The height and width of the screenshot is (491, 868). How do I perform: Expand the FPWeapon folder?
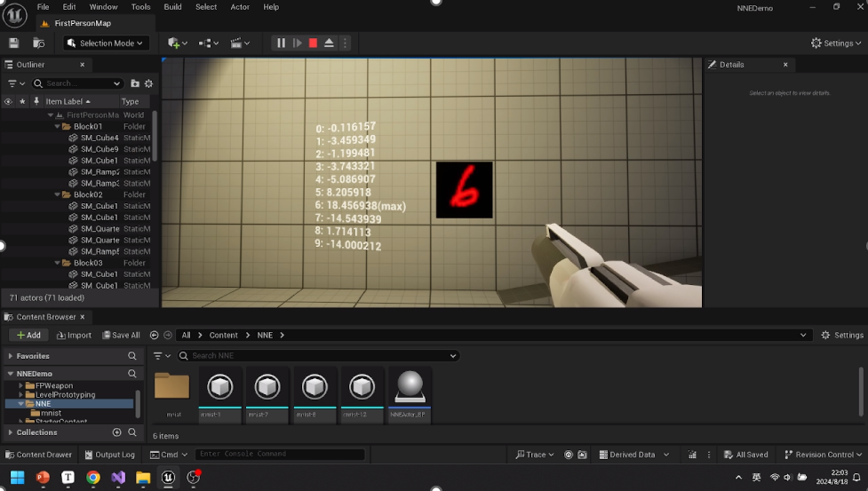[21, 385]
